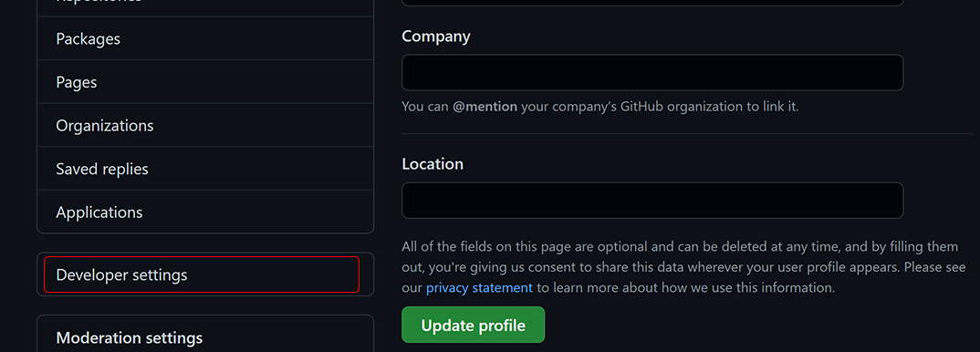Open Saved replies settings

pyautogui.click(x=205, y=169)
